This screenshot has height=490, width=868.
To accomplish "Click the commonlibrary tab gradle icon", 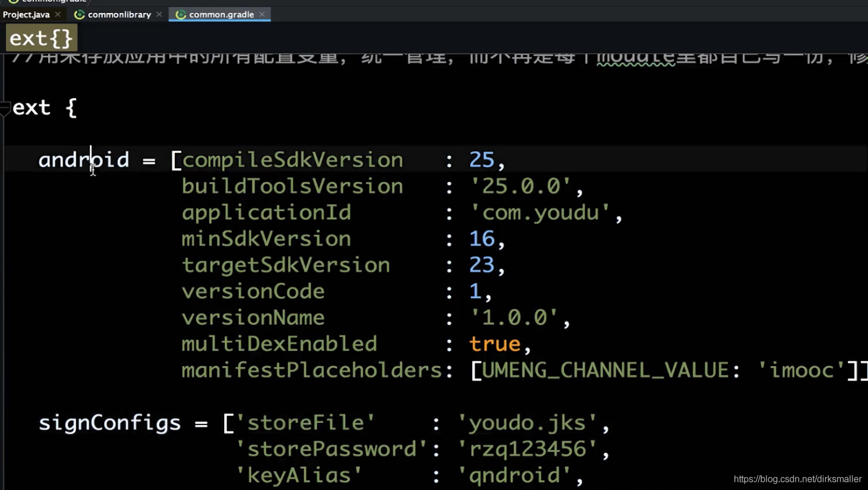I will [x=80, y=14].
